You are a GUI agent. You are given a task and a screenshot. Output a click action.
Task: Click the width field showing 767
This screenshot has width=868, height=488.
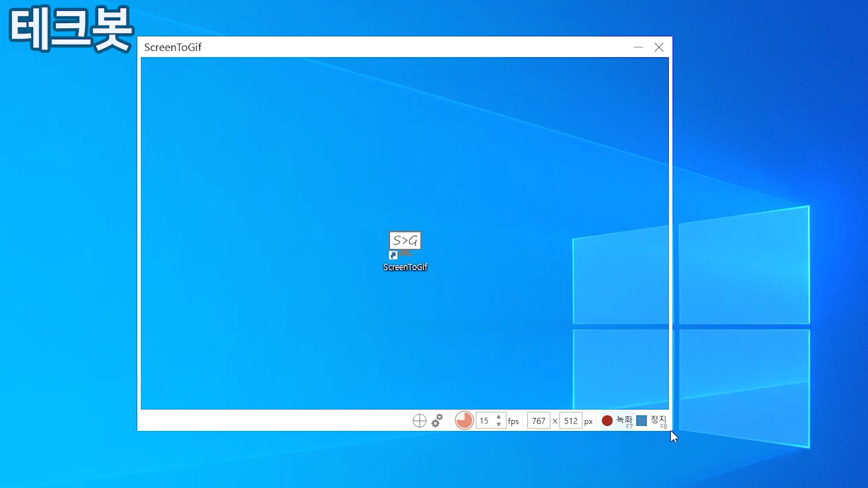(538, 421)
